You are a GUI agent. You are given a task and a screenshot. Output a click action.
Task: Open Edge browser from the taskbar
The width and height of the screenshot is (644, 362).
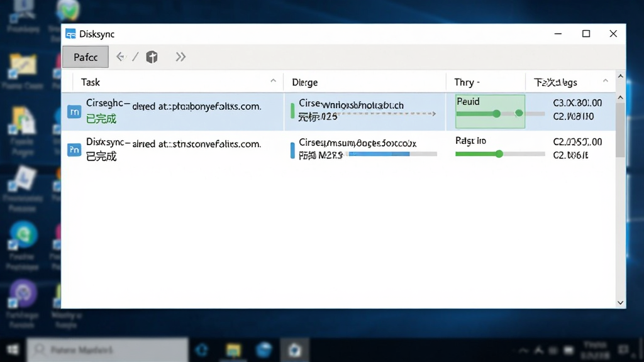click(x=202, y=350)
